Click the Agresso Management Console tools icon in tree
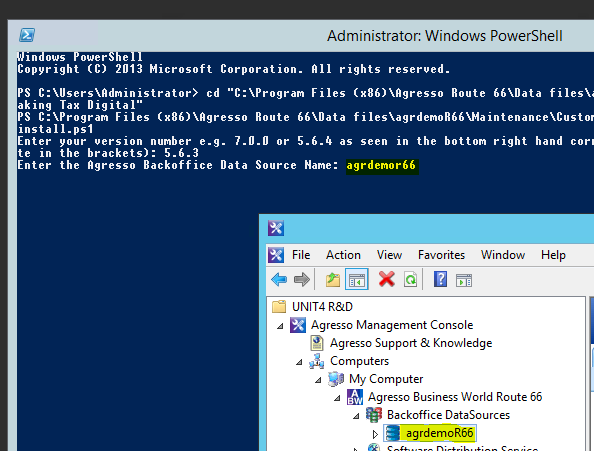This screenshot has height=451, width=594. (x=298, y=325)
